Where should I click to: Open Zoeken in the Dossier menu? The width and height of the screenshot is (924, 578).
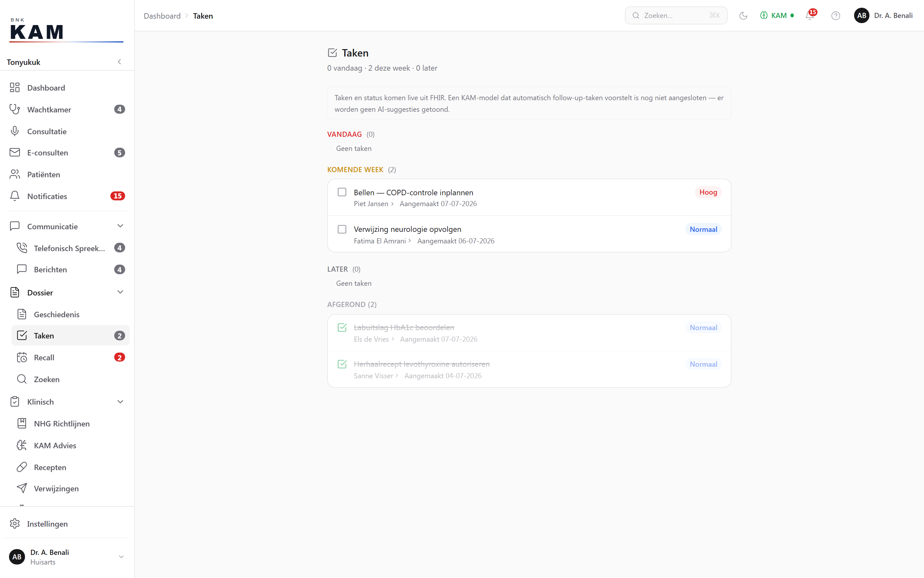[70, 379]
